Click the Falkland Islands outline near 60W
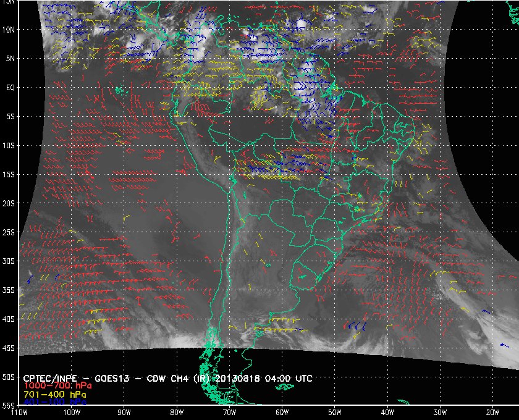The width and height of the screenshot is (519, 420). [284, 387]
